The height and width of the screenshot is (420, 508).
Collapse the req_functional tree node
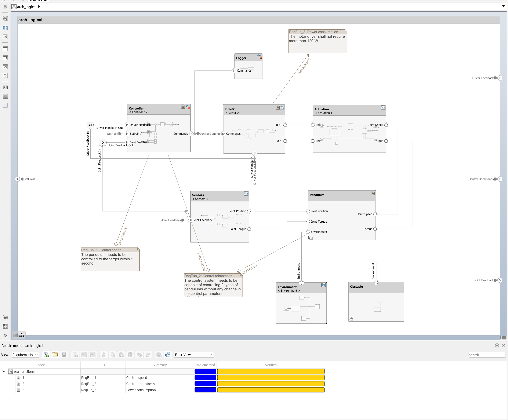click(4, 371)
